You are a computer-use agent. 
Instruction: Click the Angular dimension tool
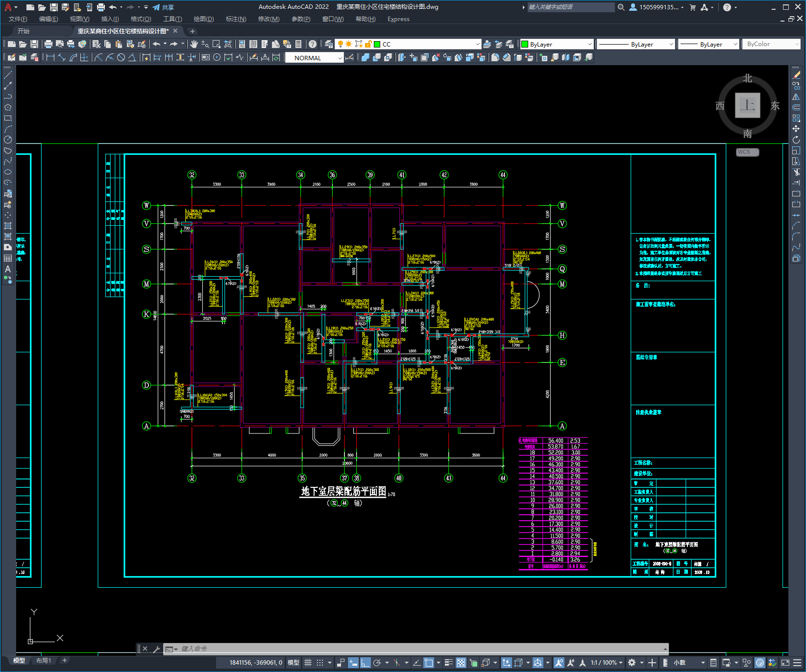coord(132,57)
